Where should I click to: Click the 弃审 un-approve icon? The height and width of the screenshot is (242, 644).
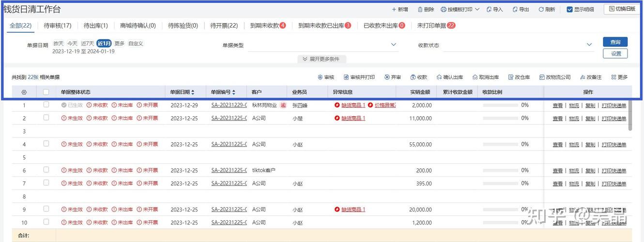387,77
